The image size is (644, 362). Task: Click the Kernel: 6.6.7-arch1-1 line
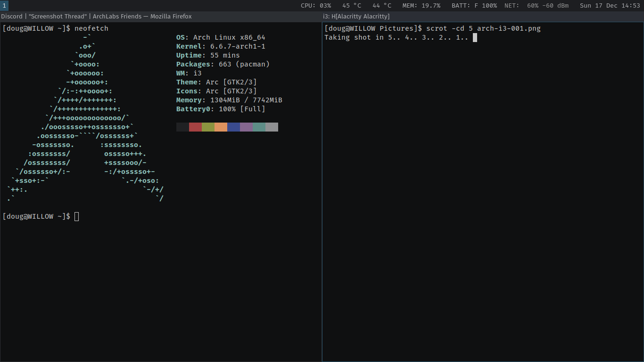pyautogui.click(x=220, y=47)
